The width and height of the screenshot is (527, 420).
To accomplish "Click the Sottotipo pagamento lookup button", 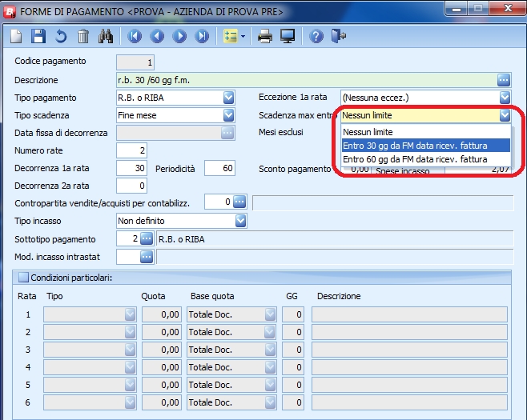I will (x=146, y=238).
